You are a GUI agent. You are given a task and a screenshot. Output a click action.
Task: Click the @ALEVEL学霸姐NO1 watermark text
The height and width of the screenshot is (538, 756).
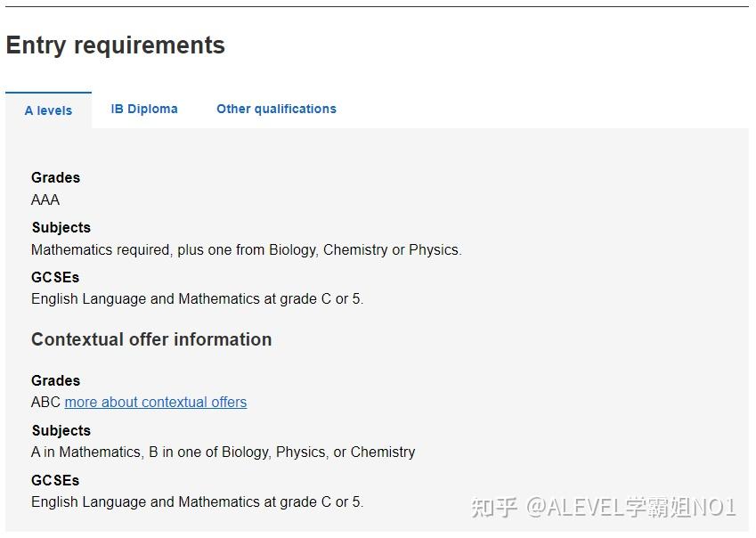(631, 508)
